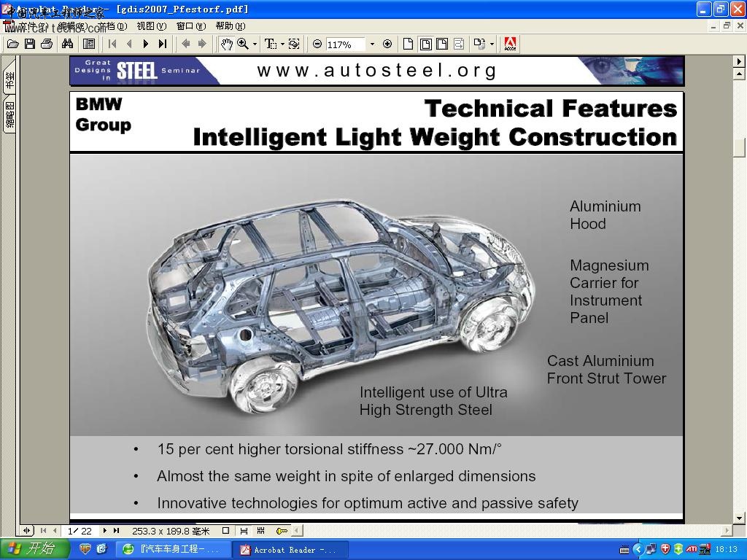The image size is (747, 560).
Task: Expand hidden system tray icons arrow
Action: [x=638, y=550]
